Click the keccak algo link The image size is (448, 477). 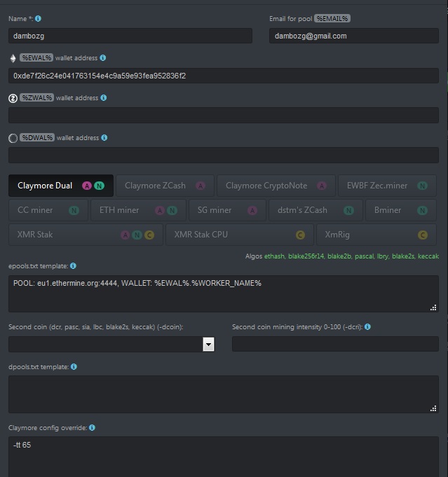pos(428,256)
